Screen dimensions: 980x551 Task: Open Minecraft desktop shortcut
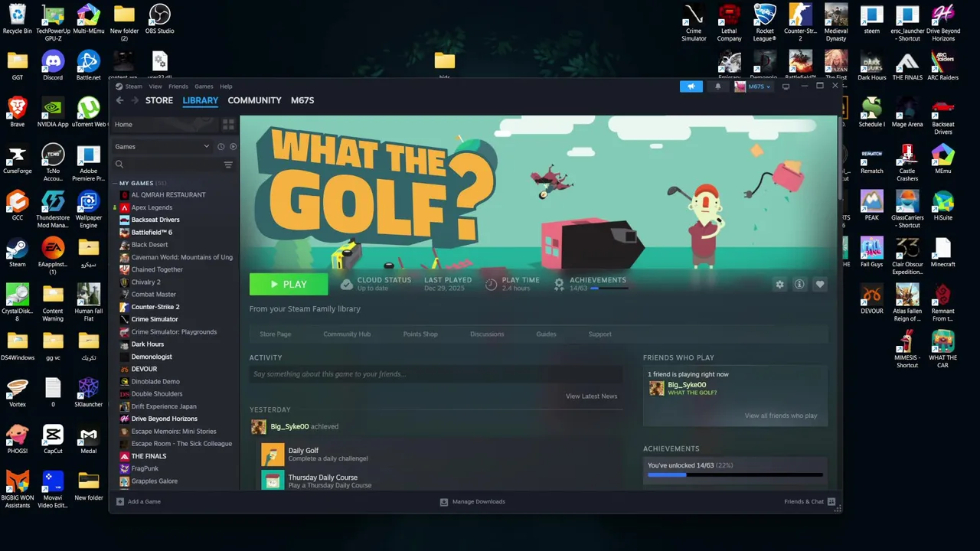click(x=943, y=252)
